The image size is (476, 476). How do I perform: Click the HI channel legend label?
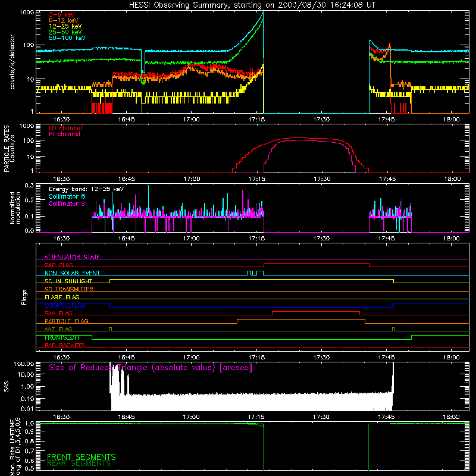pyautogui.click(x=64, y=134)
